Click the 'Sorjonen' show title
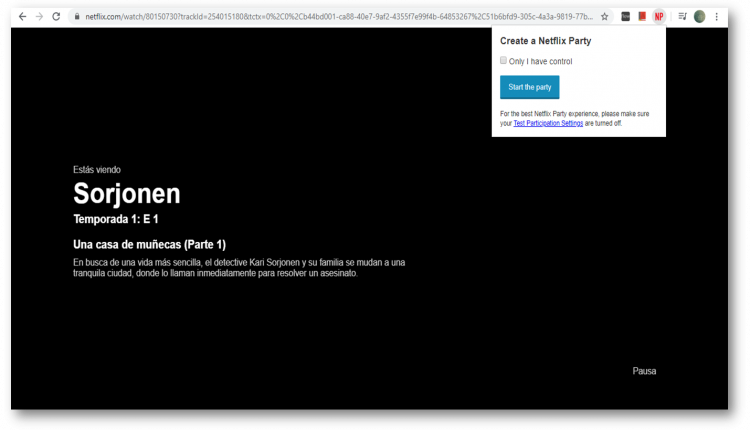This screenshot has width=750, height=430. point(127,193)
